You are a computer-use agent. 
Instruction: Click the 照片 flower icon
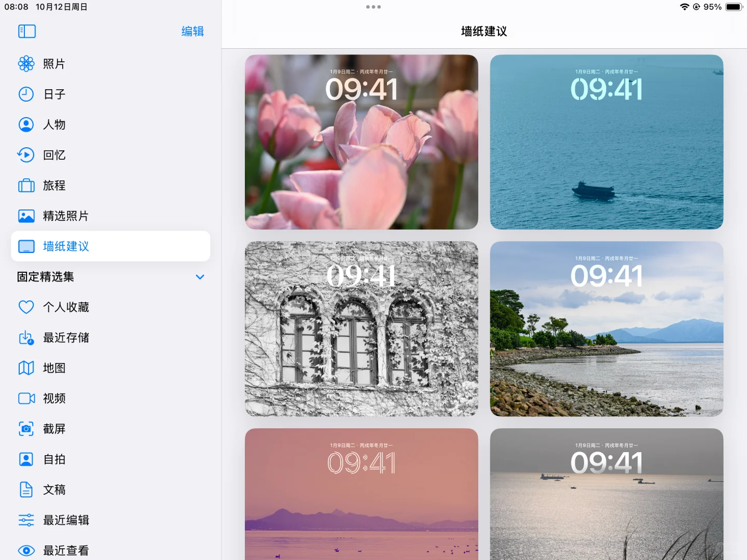pyautogui.click(x=26, y=64)
